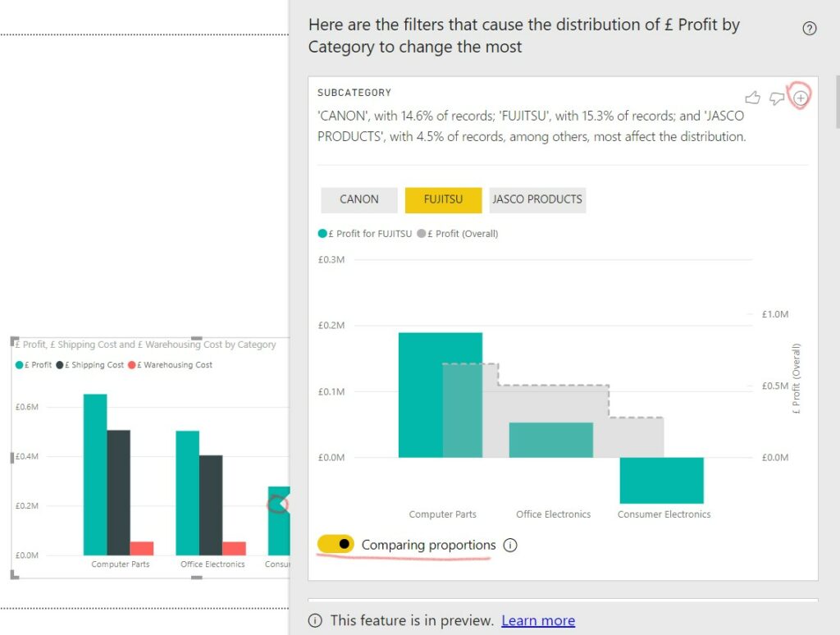Select the FUJITSU tab

coord(443,199)
